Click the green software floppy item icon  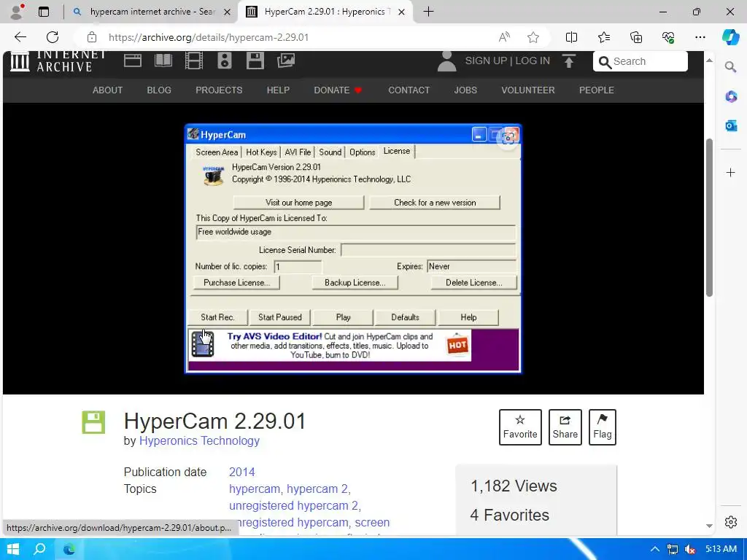(93, 422)
